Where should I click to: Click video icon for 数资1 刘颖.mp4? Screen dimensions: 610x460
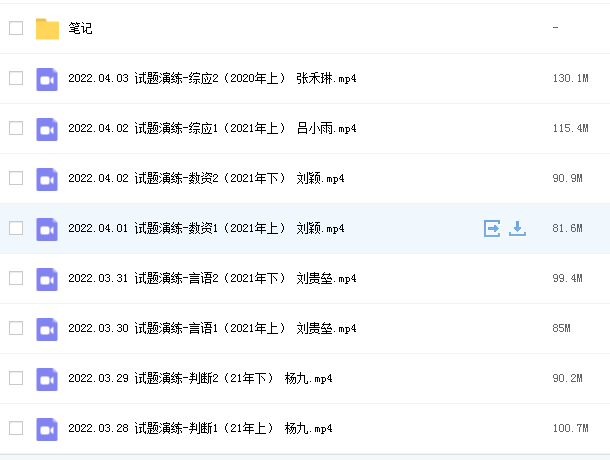click(47, 229)
